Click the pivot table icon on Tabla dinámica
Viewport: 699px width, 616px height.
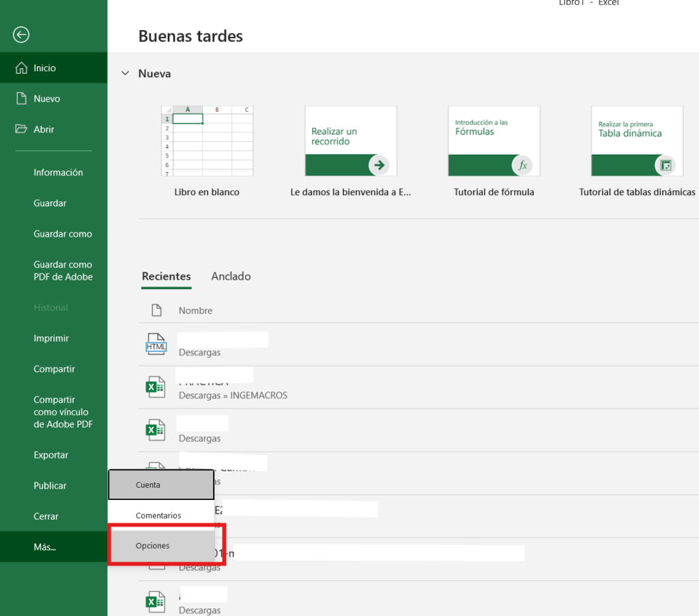[666, 165]
